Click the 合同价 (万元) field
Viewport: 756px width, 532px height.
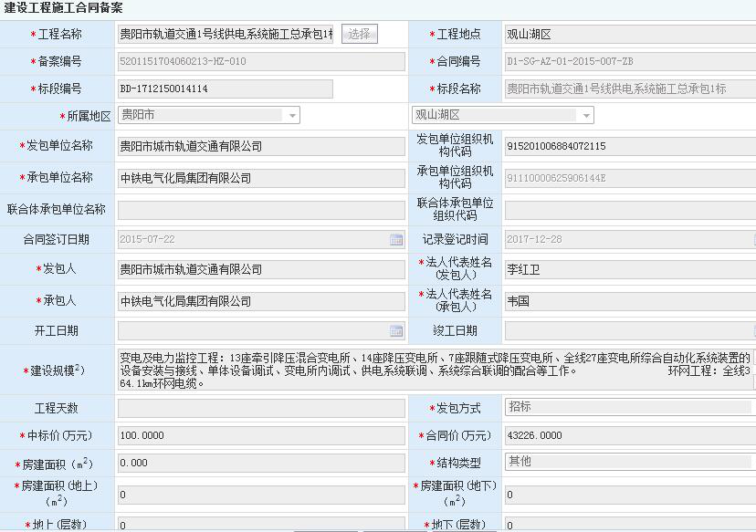tap(629, 435)
